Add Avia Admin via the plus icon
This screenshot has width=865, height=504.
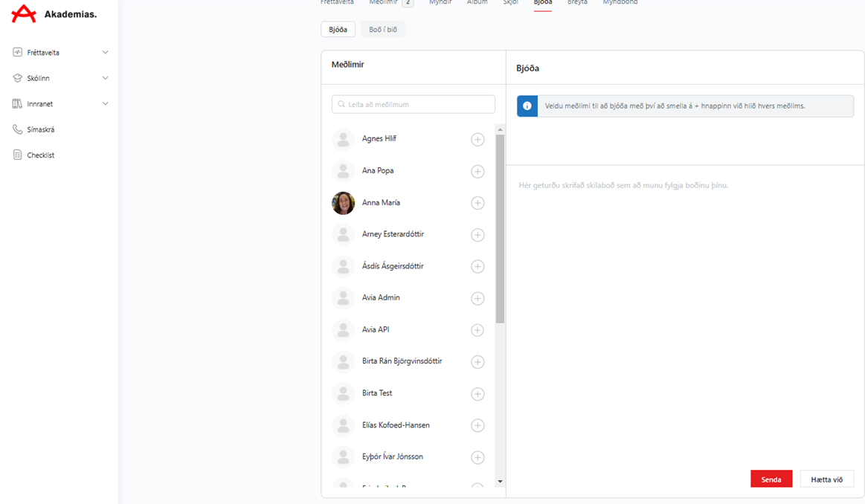[x=477, y=298]
